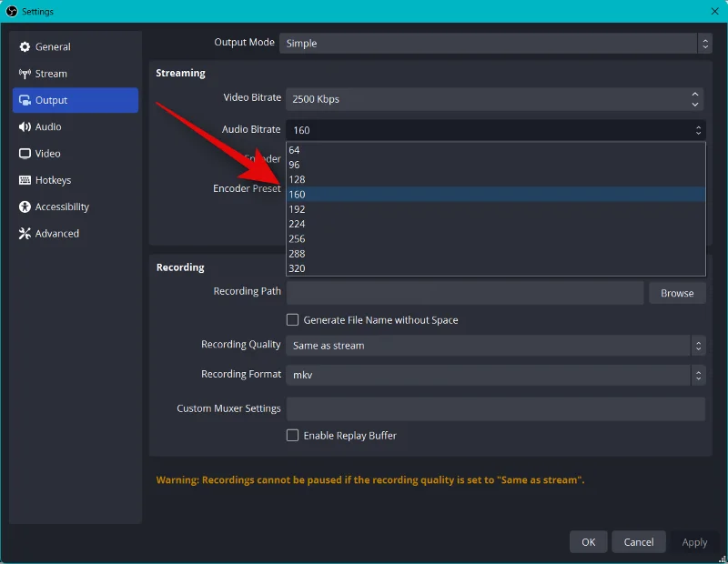Open Video settings section
Screen dimensions: 728x564
(76, 154)
